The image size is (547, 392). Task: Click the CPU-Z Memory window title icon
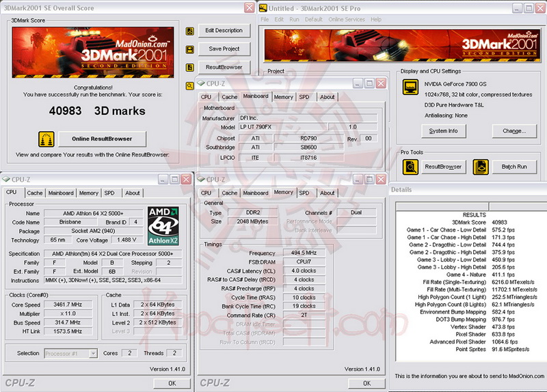coord(200,180)
